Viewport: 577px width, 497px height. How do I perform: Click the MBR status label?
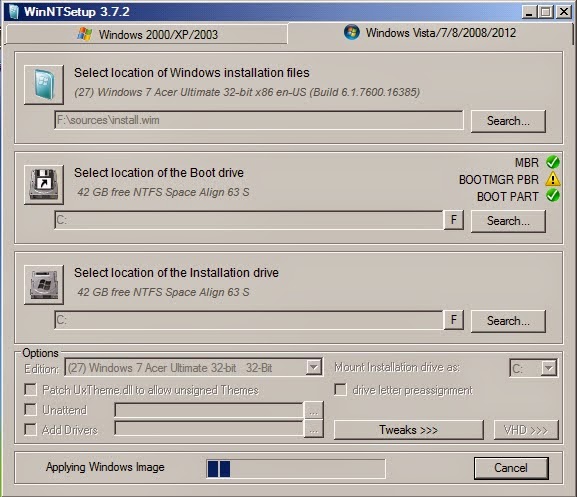coord(527,163)
